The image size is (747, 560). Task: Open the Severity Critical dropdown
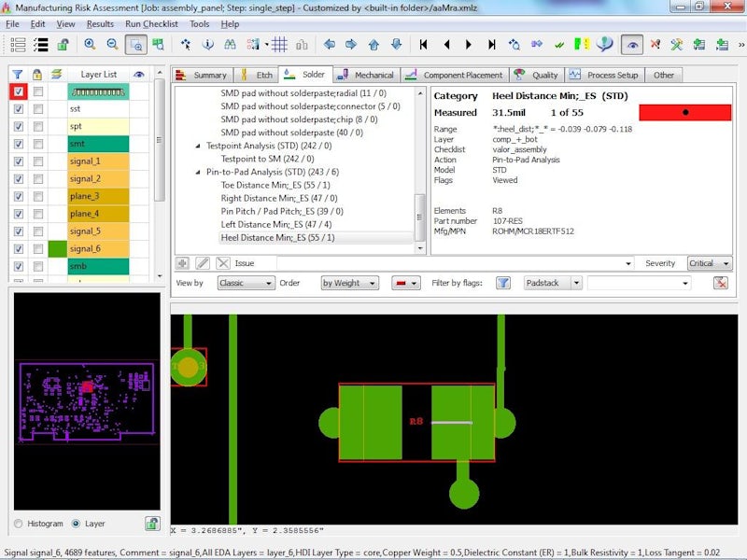710,263
